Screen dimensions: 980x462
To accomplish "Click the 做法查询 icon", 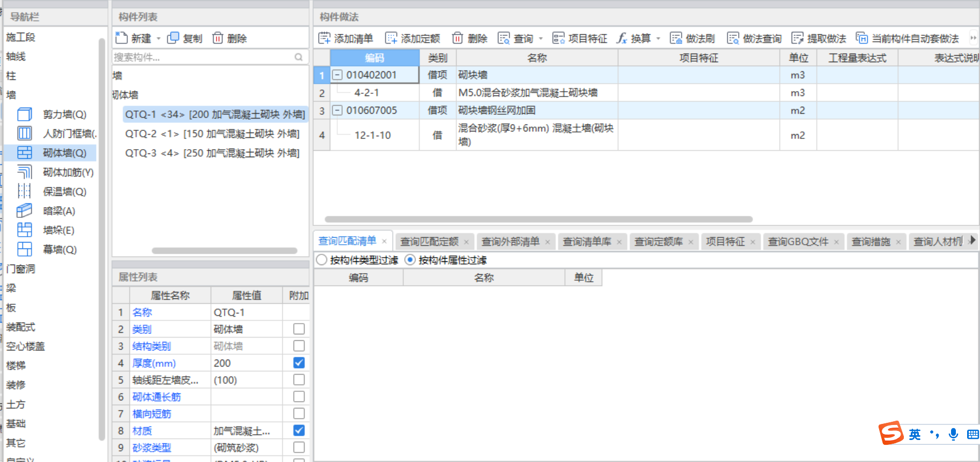I will click(733, 38).
